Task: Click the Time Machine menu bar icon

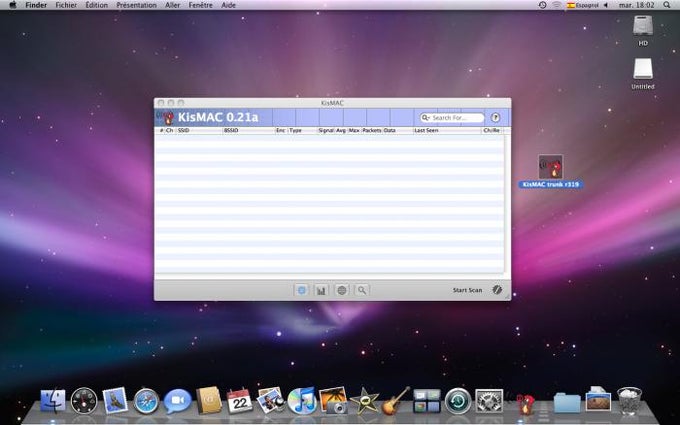Action: pyautogui.click(x=542, y=5)
